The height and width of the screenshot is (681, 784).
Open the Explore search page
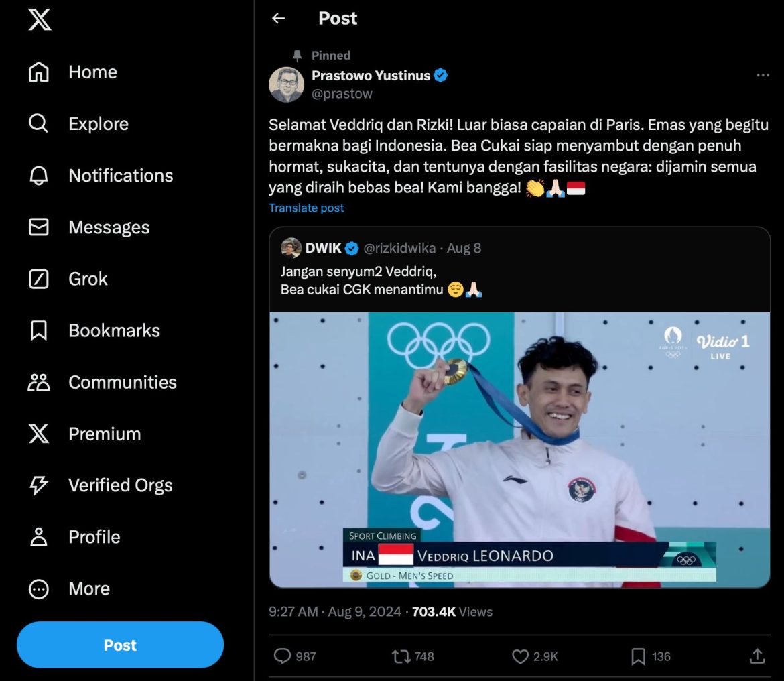point(98,124)
